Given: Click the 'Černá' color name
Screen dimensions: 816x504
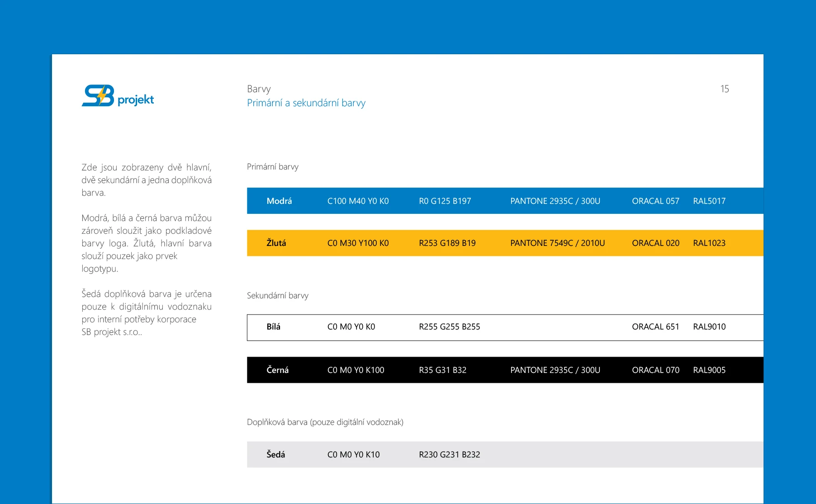Looking at the screenshot, I should (277, 370).
